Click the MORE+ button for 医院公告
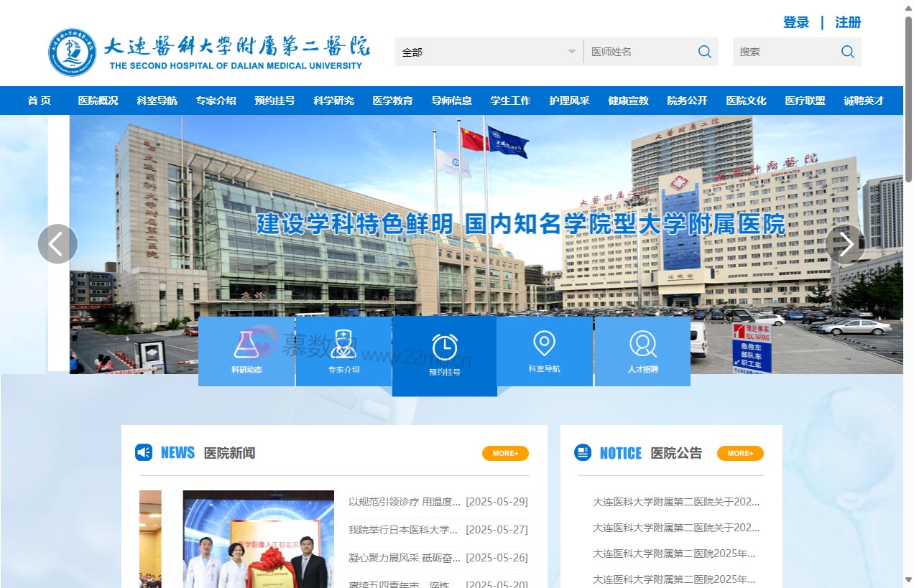 pos(740,453)
